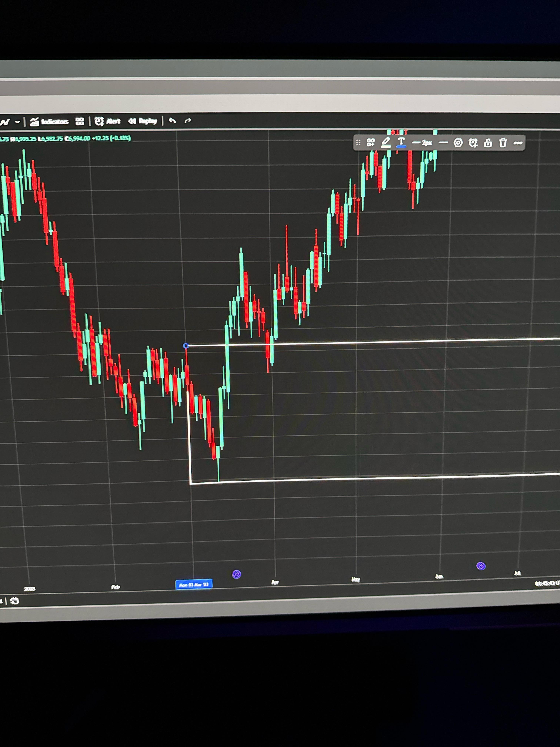The image size is (560, 747).
Task: Create a new Alert from top toolbar
Action: pyautogui.click(x=108, y=121)
